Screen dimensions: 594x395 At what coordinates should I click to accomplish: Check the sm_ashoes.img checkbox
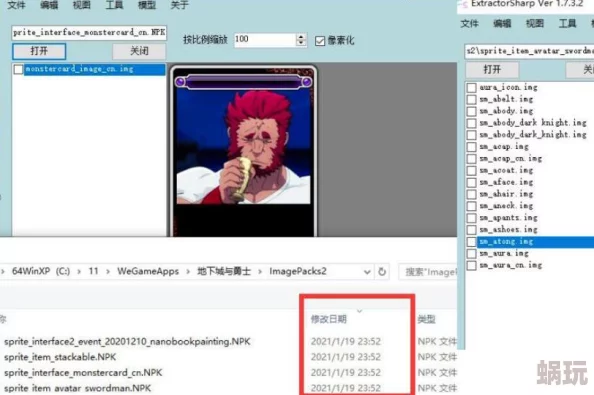[x=471, y=230]
